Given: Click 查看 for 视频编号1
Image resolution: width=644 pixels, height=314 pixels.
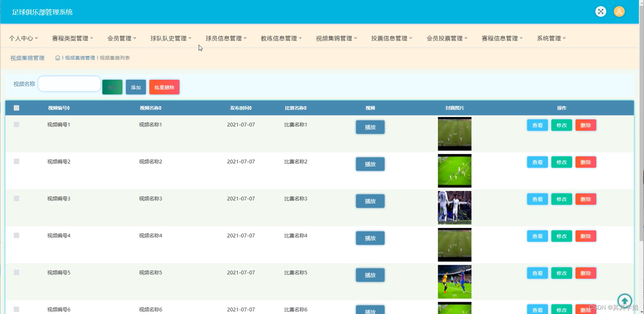Looking at the screenshot, I should (537, 125).
